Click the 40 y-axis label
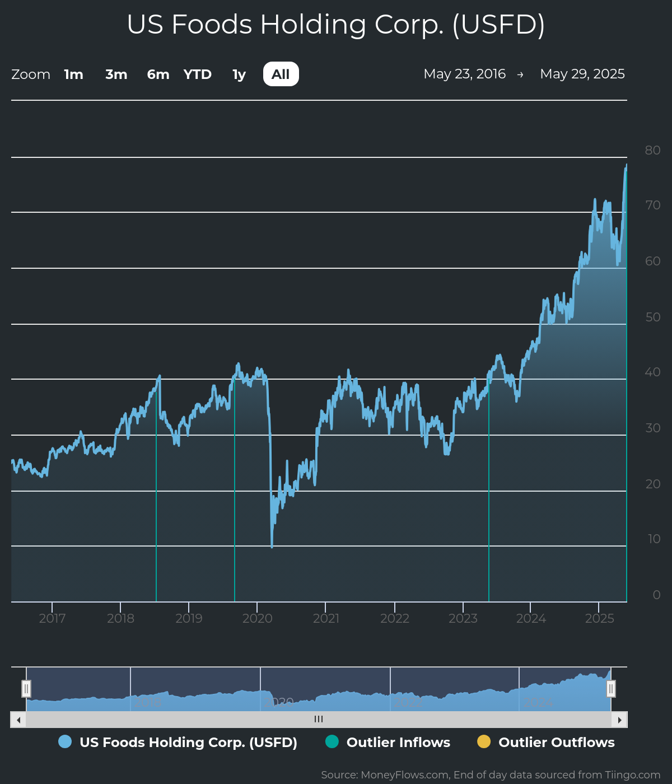Image resolution: width=672 pixels, height=784 pixels. coord(652,372)
